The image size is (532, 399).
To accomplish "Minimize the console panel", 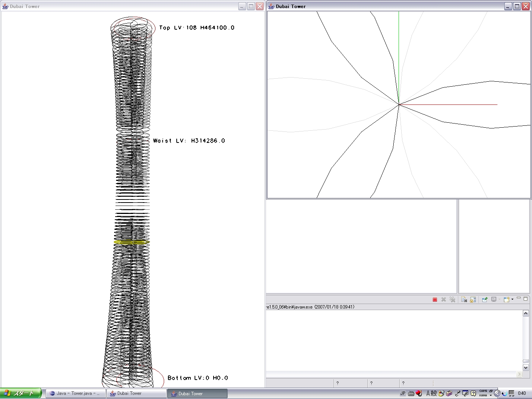I will 518,298.
